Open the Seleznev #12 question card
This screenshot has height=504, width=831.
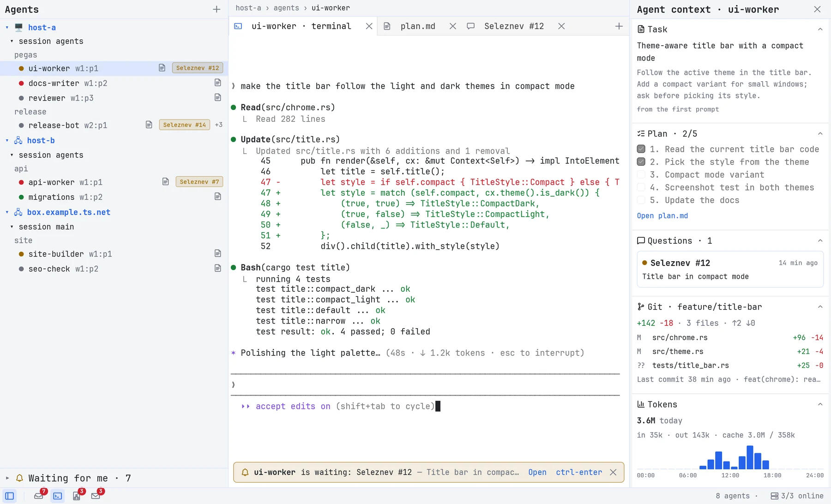coord(730,269)
